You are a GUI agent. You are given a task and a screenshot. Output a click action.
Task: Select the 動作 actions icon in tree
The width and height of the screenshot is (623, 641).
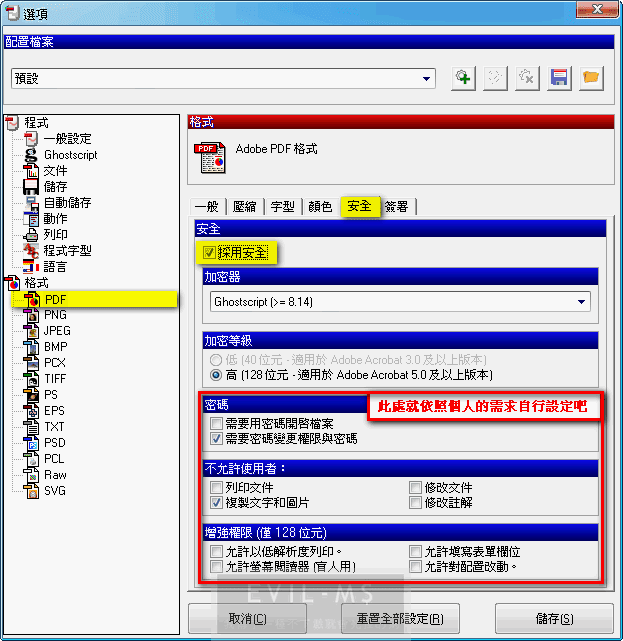[31, 219]
